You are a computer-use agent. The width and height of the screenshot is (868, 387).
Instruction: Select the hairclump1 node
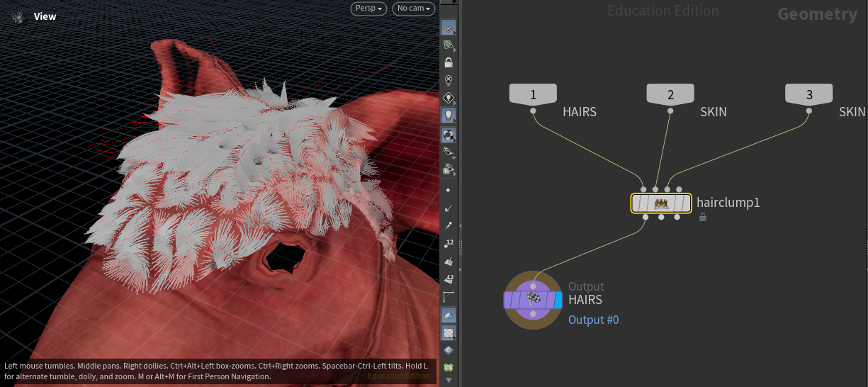pyautogui.click(x=660, y=203)
